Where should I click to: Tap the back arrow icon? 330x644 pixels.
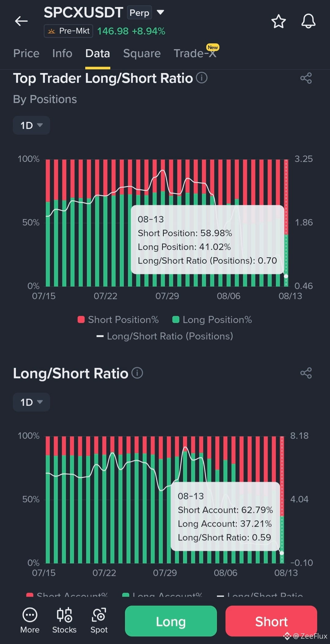[x=21, y=21]
